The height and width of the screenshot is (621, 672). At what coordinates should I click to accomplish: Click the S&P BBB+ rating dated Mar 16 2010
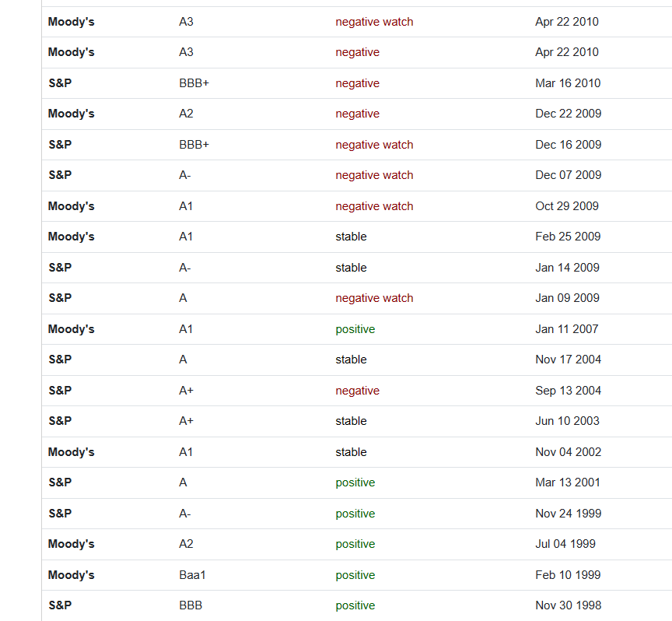[194, 83]
